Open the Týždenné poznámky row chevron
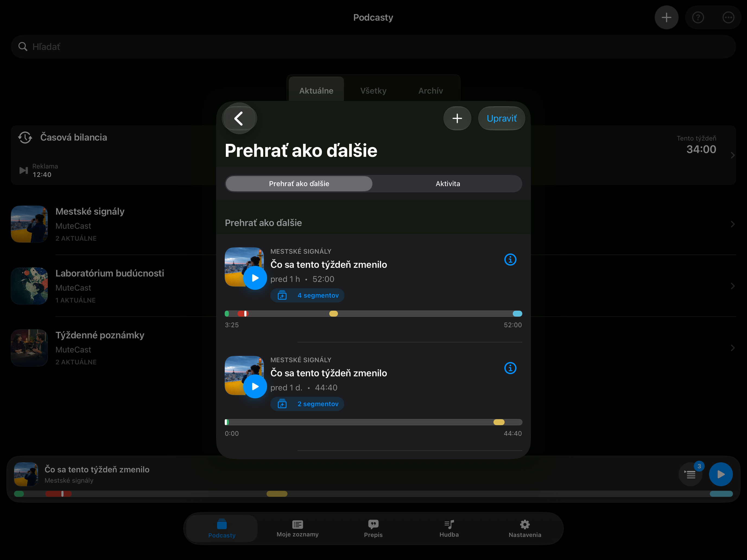747x560 pixels. click(x=733, y=348)
